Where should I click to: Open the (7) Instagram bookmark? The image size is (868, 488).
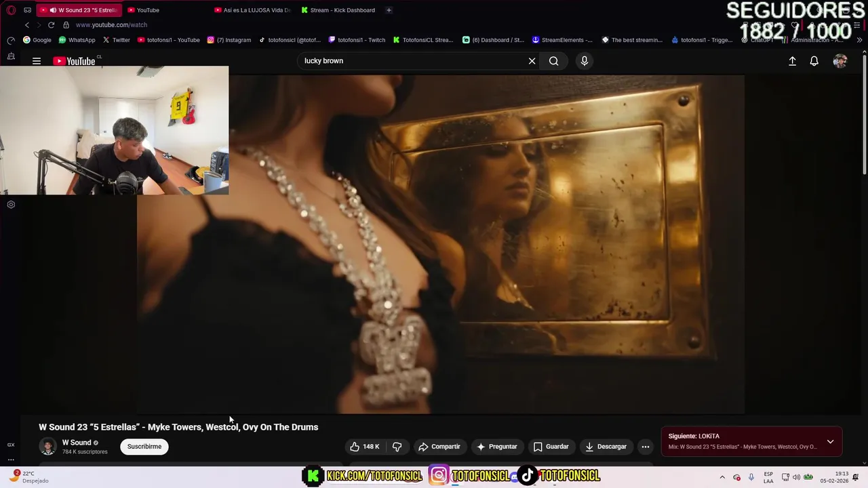pos(229,40)
